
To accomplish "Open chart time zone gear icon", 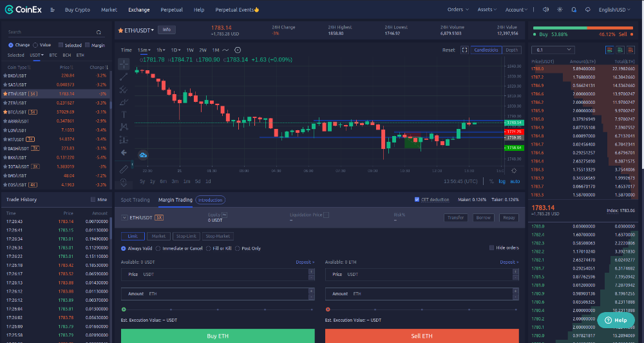I will click(x=514, y=171).
